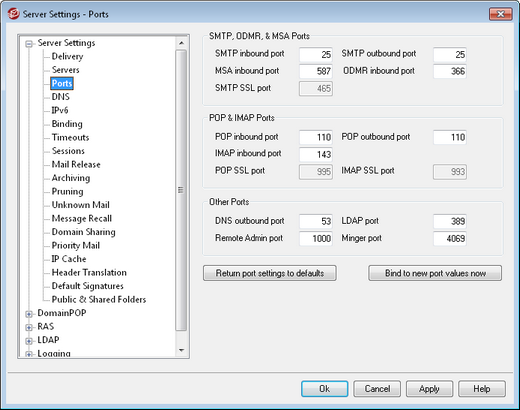Viewport: 520px width, 410px height.
Task: Click the MDaemon icon in title bar
Action: point(13,14)
